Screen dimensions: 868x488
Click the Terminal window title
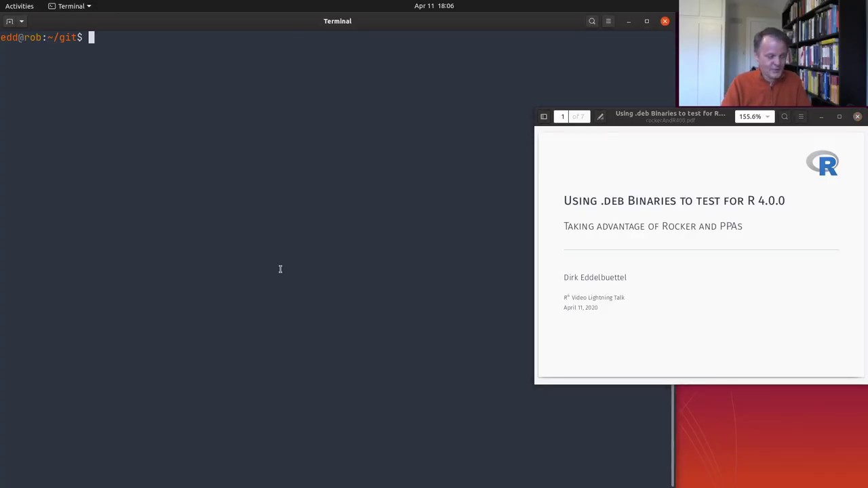point(337,21)
